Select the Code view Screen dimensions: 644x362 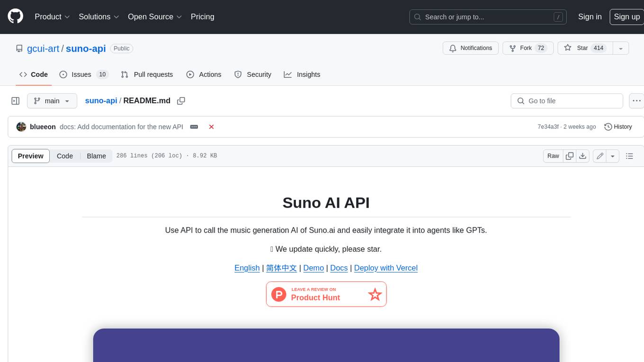(x=65, y=156)
